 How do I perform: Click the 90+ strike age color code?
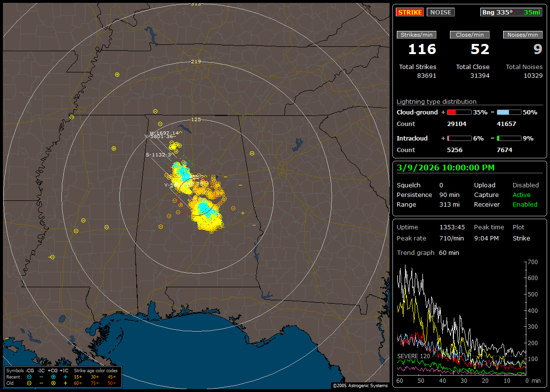click(x=112, y=383)
